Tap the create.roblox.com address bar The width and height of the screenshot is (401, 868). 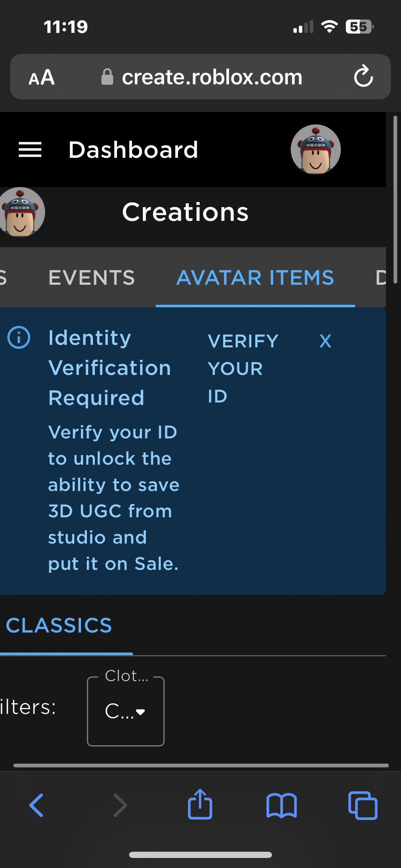[x=212, y=77]
